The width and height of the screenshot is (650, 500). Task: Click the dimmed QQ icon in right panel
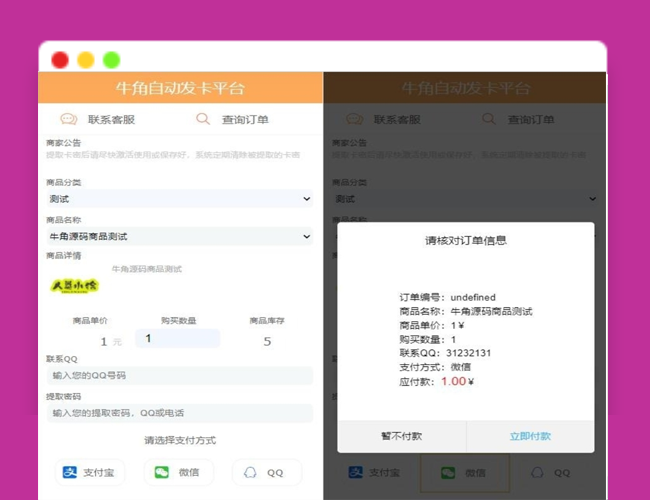(537, 473)
